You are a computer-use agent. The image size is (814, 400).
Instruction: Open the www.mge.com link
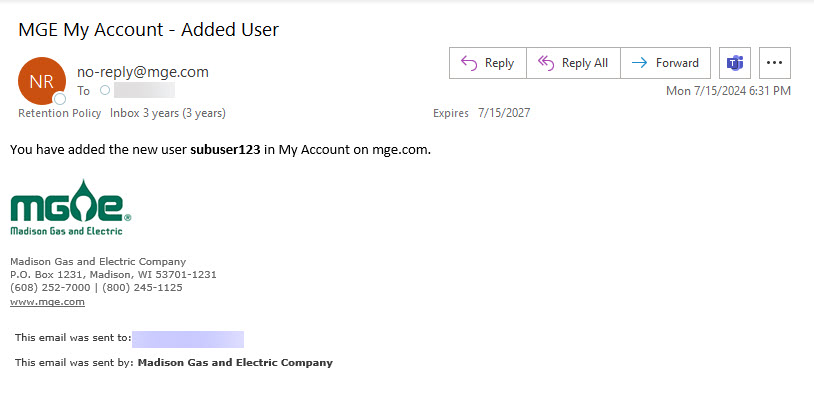point(47,301)
